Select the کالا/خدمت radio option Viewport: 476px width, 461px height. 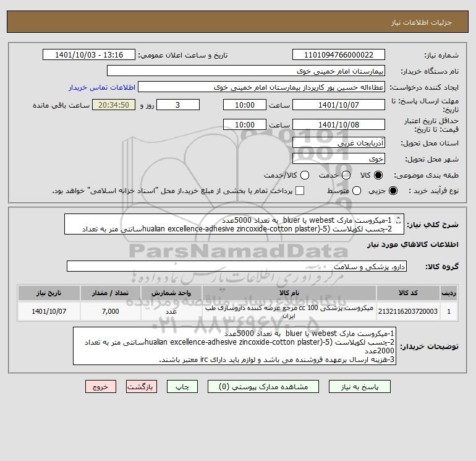pyautogui.click(x=305, y=175)
